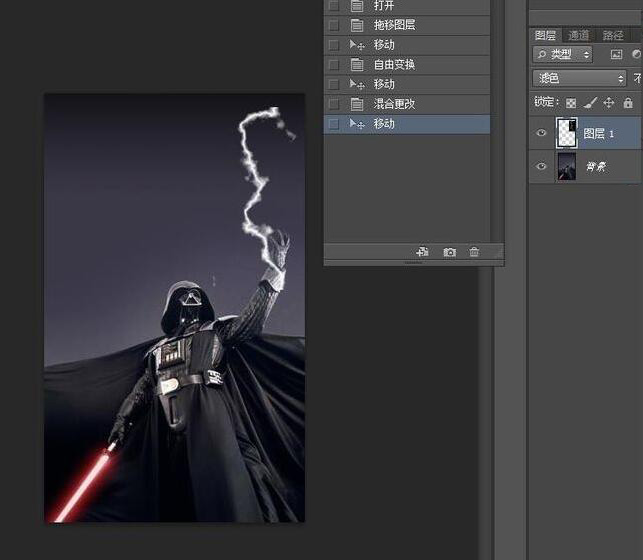Select the 自由变换 history state
Viewport: 643px width, 560px height.
[407, 65]
